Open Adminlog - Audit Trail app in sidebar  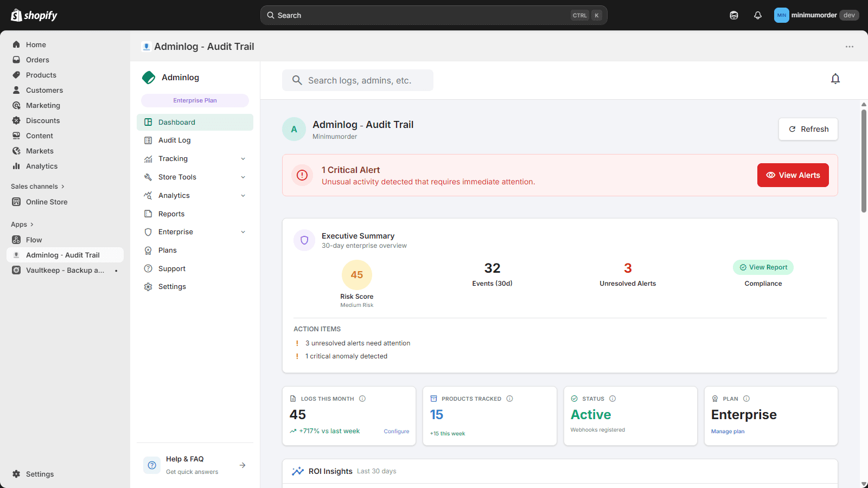(65, 255)
